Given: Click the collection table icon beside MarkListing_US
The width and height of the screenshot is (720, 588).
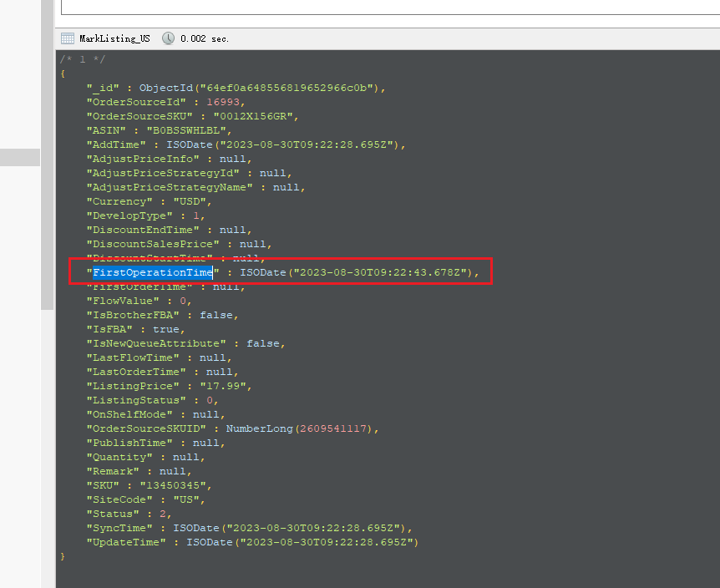Looking at the screenshot, I should pyautogui.click(x=68, y=38).
